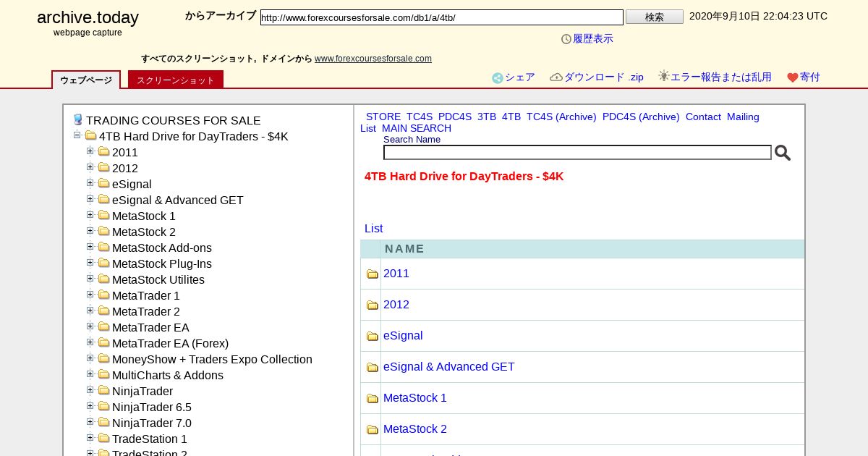The height and width of the screenshot is (456, 868).
Task: Click tree folder icon for NinjaTrader 7.0
Action: click(x=103, y=423)
